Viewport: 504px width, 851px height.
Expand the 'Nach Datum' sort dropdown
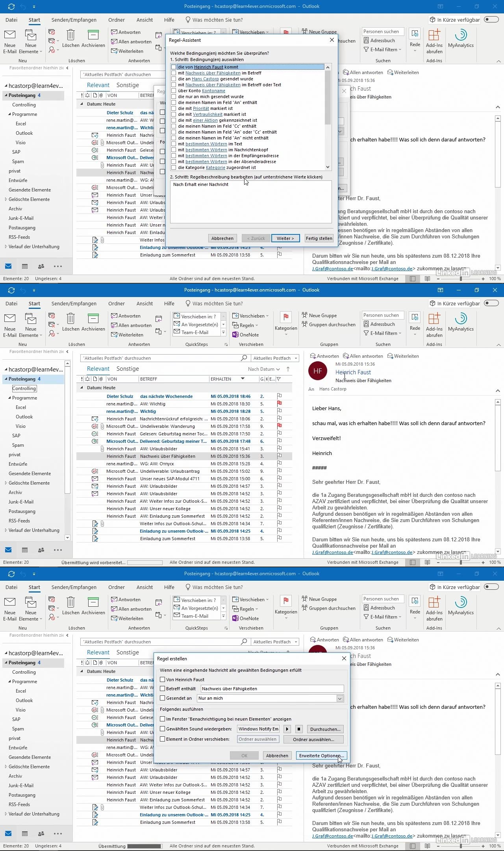(x=264, y=369)
